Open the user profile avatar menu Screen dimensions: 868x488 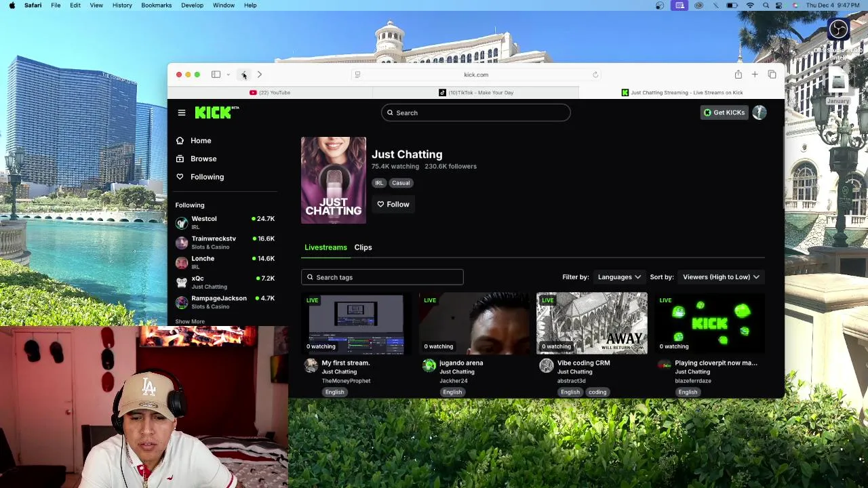point(759,113)
